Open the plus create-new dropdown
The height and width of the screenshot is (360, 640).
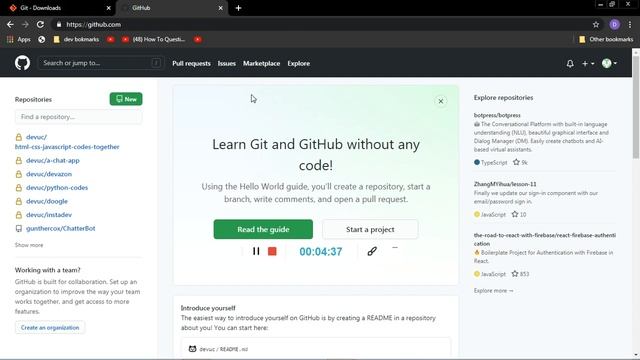[588, 64]
